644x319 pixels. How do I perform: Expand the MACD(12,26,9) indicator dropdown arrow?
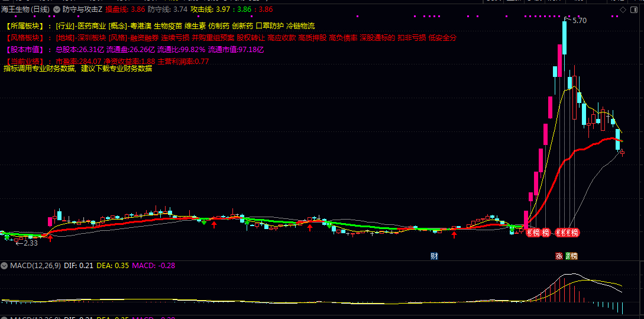tap(5, 266)
